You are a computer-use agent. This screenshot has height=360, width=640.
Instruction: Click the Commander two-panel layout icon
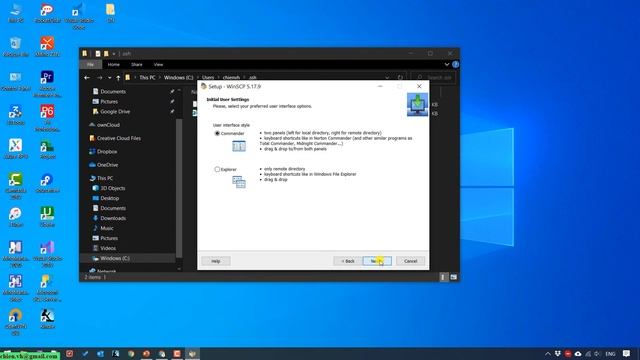239,146
